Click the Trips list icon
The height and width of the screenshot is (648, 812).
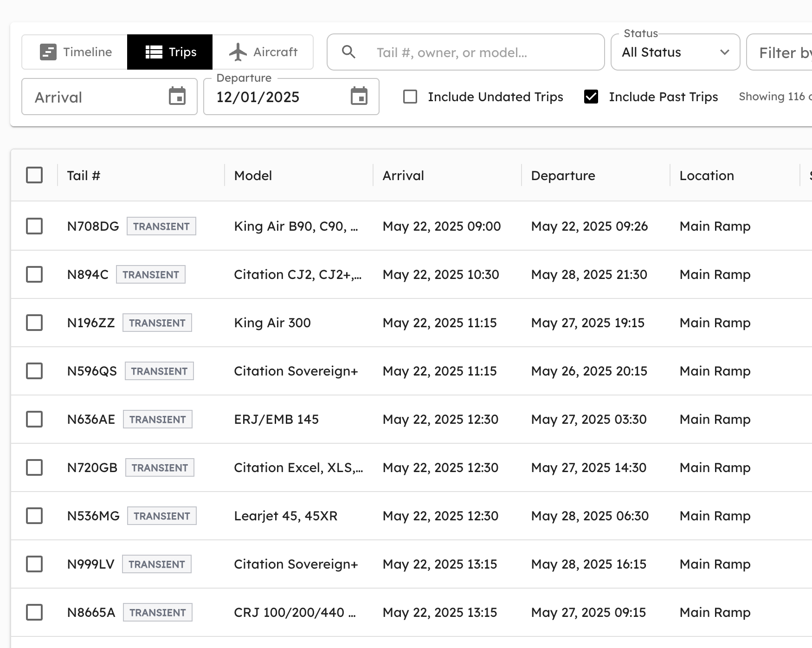point(154,52)
